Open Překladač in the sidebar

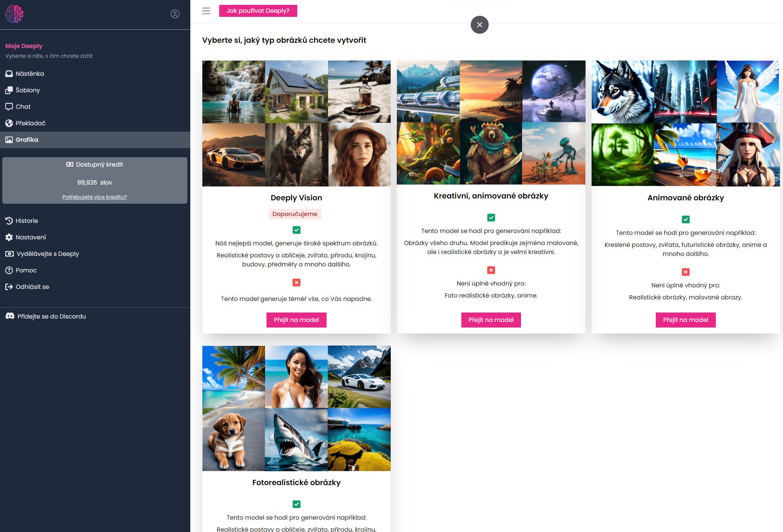pyautogui.click(x=95, y=123)
